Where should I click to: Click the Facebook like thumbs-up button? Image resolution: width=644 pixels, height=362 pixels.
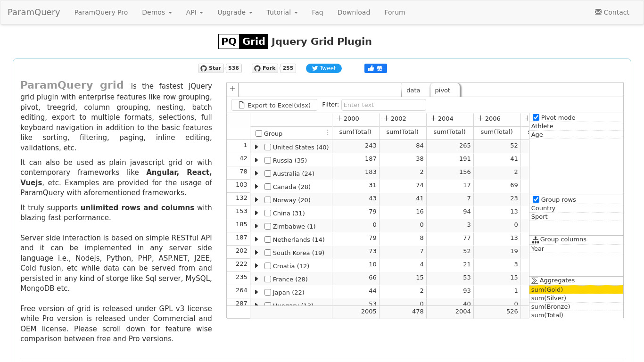[x=376, y=68]
